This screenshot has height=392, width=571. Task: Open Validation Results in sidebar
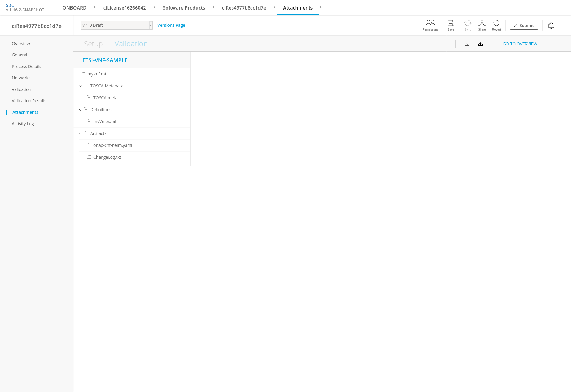[x=29, y=101]
